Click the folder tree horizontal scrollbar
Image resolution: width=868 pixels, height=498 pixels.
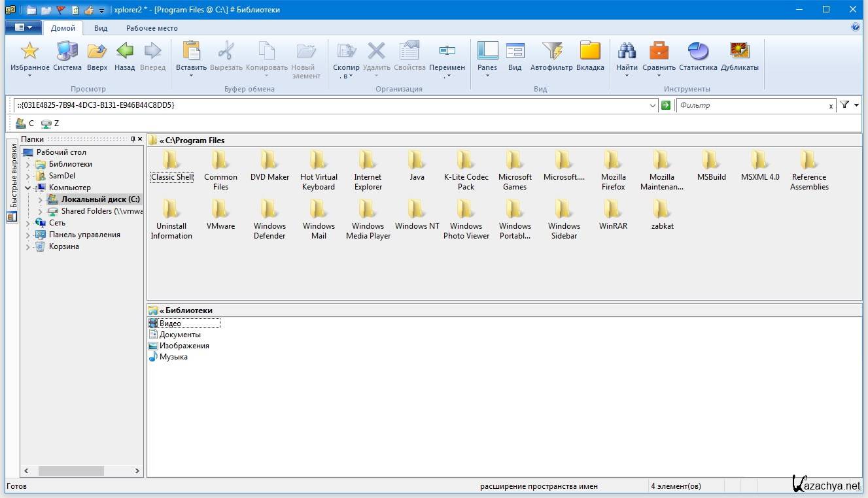71,471
